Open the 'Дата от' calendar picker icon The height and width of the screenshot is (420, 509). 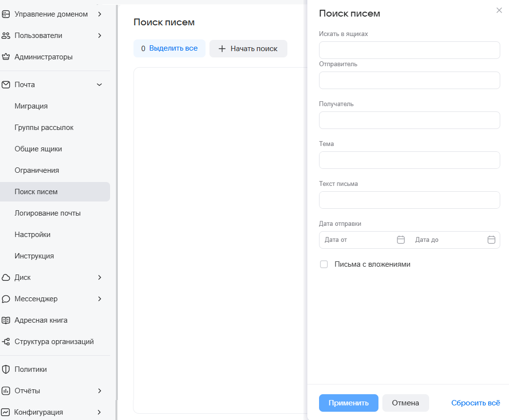tap(401, 240)
